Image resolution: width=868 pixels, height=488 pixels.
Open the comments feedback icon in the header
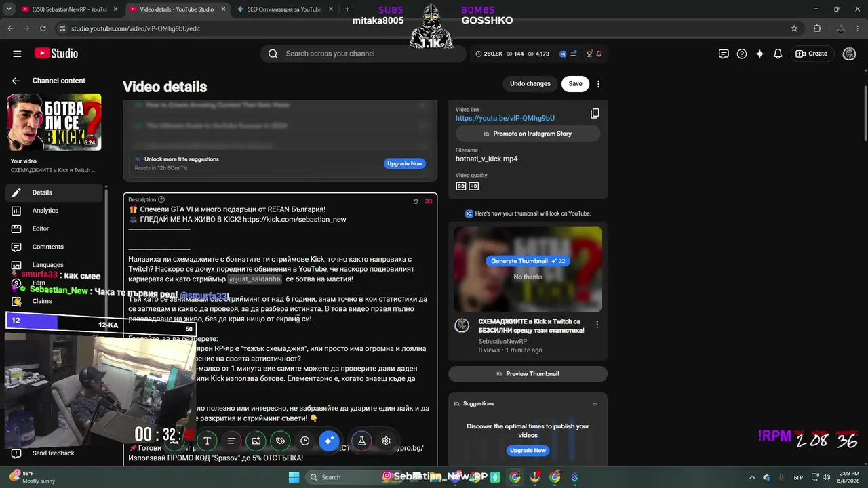coord(724,54)
